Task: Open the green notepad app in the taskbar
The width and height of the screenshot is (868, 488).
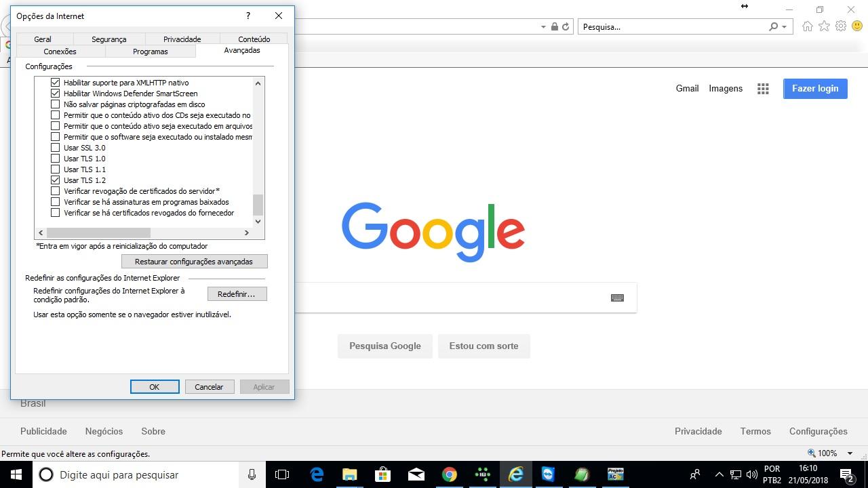Action: click(582, 474)
